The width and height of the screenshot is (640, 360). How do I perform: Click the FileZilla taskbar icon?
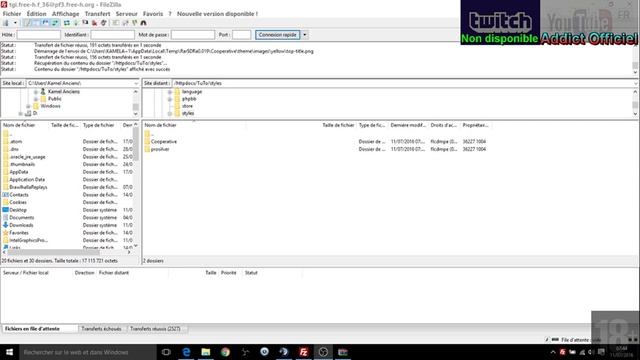click(x=303, y=352)
